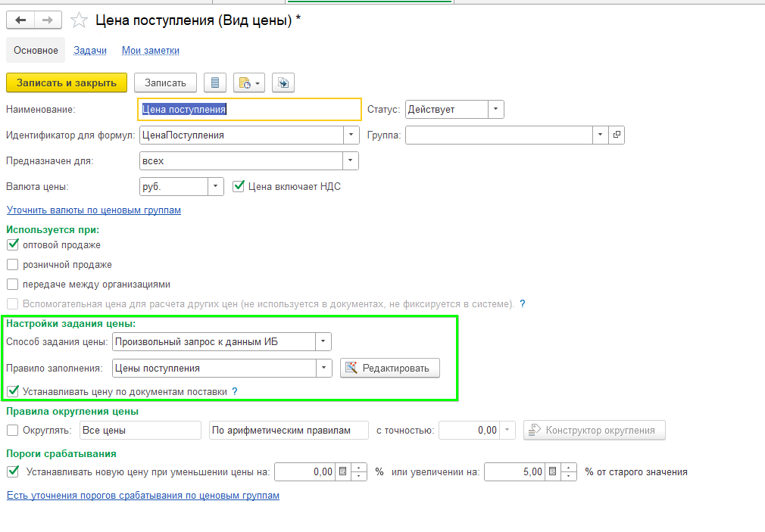765x532 pixels.
Task: Click the forward navigation arrow
Action: click(x=48, y=20)
